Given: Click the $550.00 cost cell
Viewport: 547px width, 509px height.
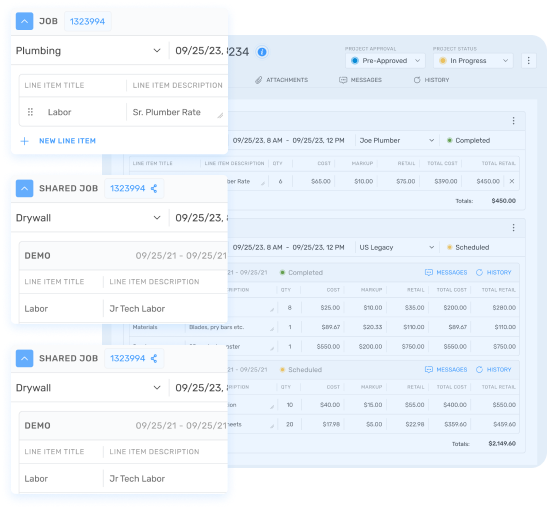Looking at the screenshot, I should pos(328,346).
